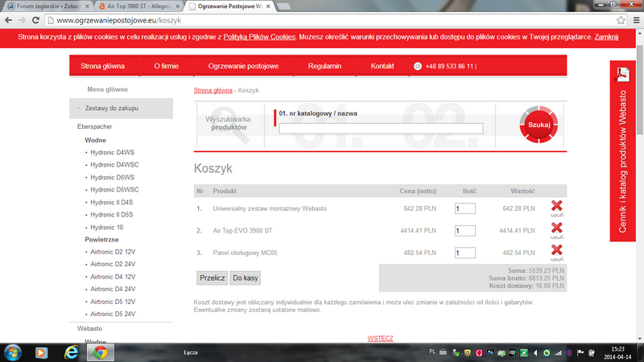Open the Airtronic D2 12V category
This screenshot has width=644, height=362.
point(113,252)
